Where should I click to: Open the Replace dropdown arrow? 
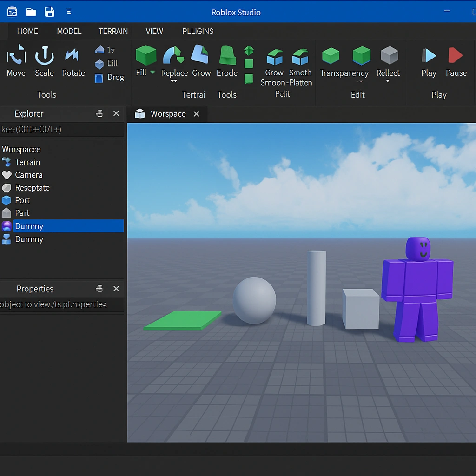tap(174, 81)
